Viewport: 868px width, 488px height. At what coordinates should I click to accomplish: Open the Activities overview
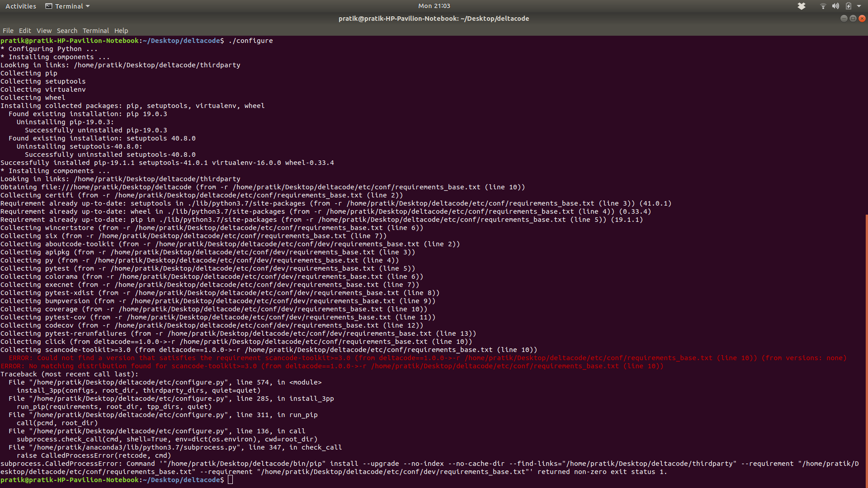(x=21, y=6)
